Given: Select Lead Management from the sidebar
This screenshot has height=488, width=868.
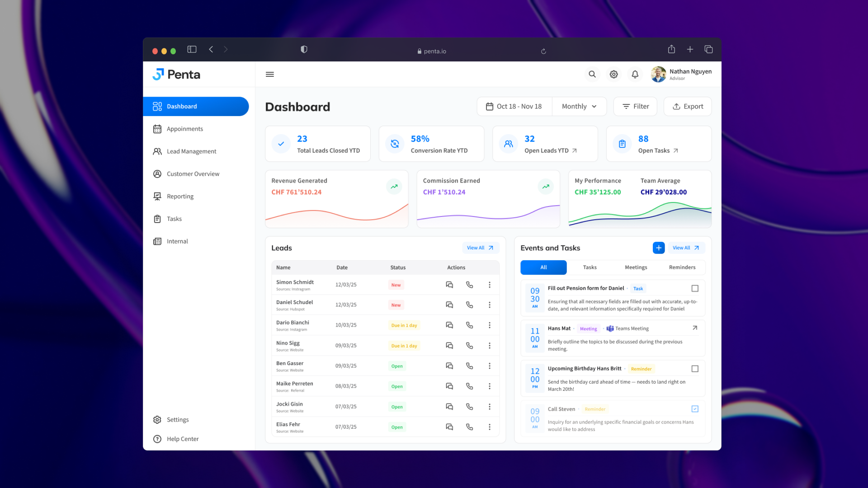Looking at the screenshot, I should point(191,151).
